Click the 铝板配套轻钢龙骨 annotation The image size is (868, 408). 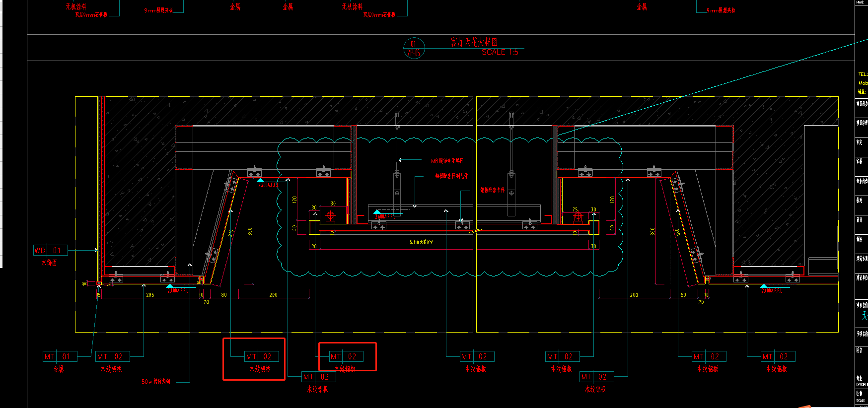[x=451, y=176]
